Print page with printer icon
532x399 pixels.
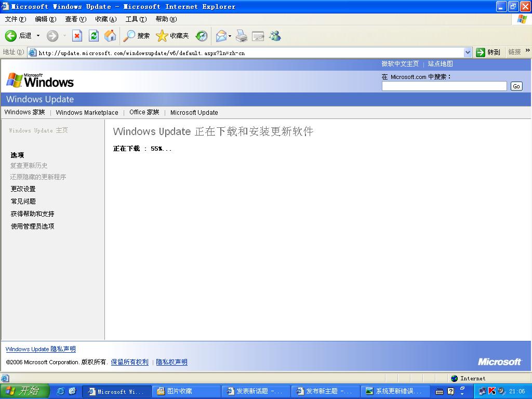point(242,36)
